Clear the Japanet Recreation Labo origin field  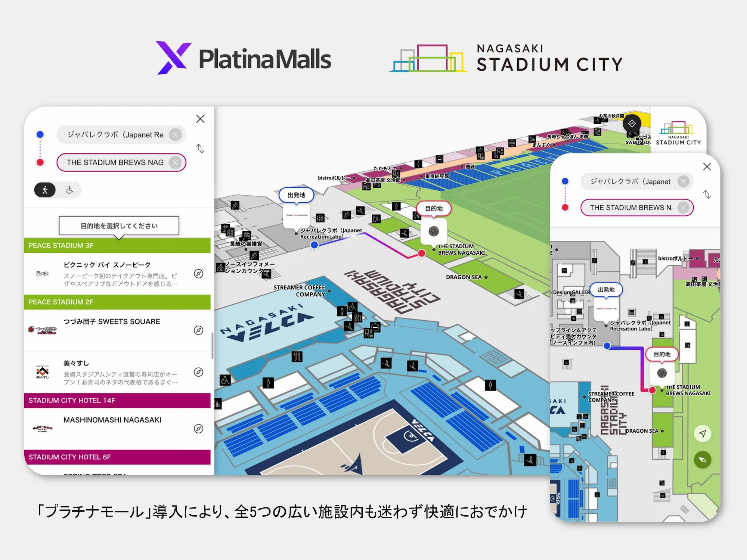[x=175, y=135]
